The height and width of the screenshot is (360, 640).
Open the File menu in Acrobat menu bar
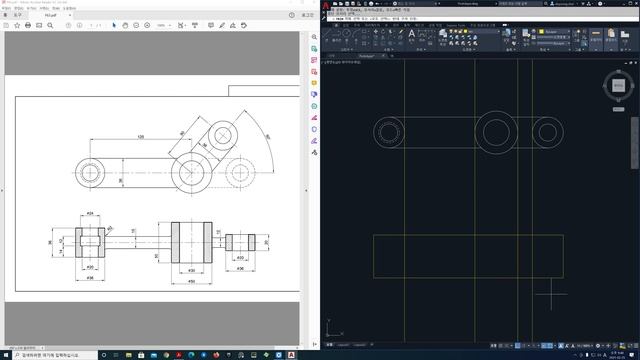click(x=6, y=8)
